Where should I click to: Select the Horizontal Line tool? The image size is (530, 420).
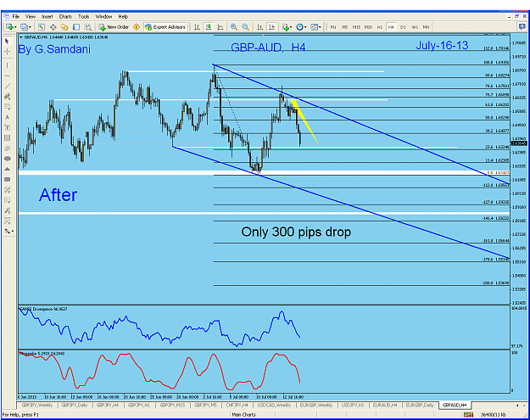coord(7,76)
